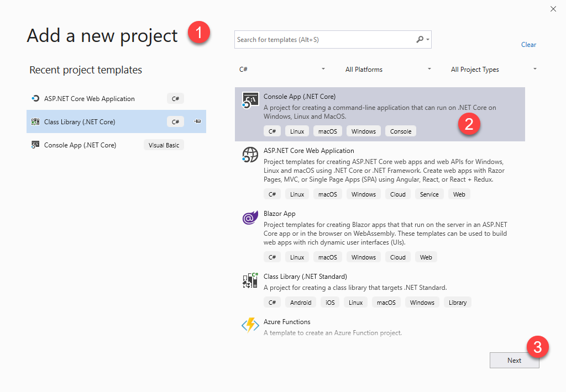Select the Blazor App template title
This screenshot has width=566, height=392.
coord(279,214)
